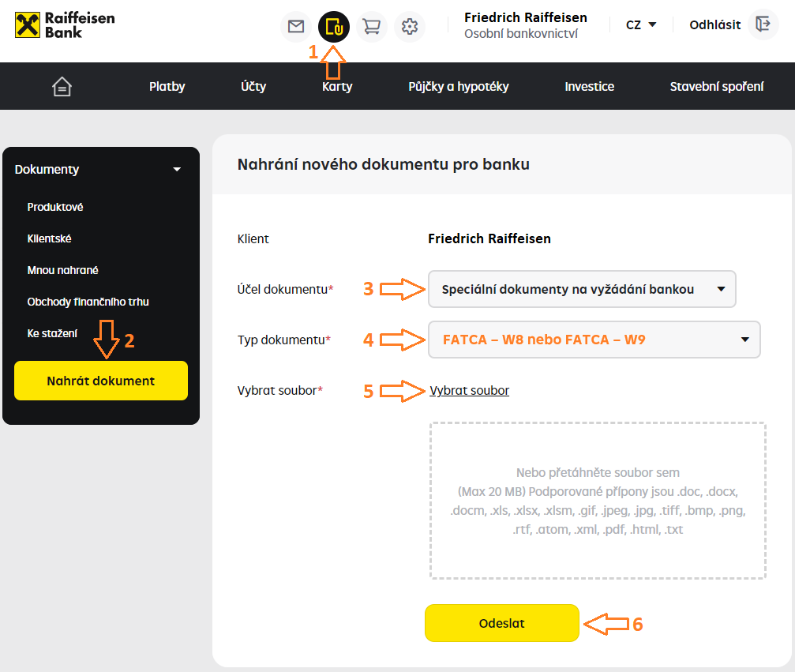The width and height of the screenshot is (795, 672).
Task: Click the Odeslat button
Action: (x=501, y=623)
